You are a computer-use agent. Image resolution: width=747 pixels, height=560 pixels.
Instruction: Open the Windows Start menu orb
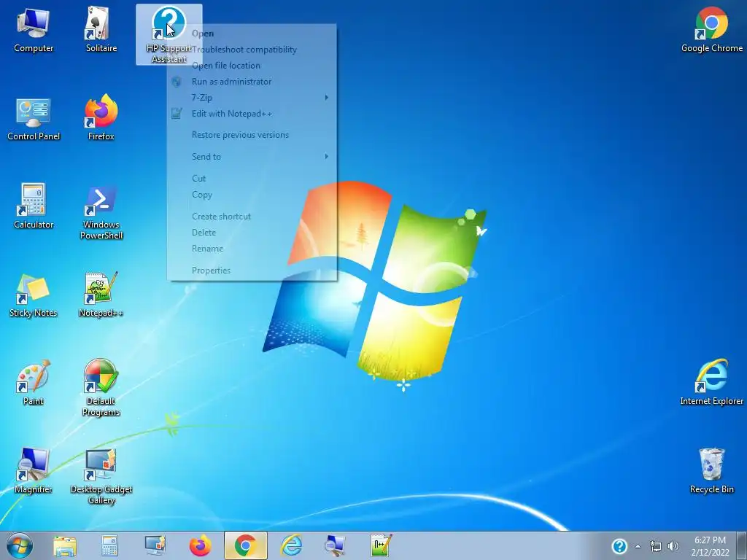click(20, 545)
